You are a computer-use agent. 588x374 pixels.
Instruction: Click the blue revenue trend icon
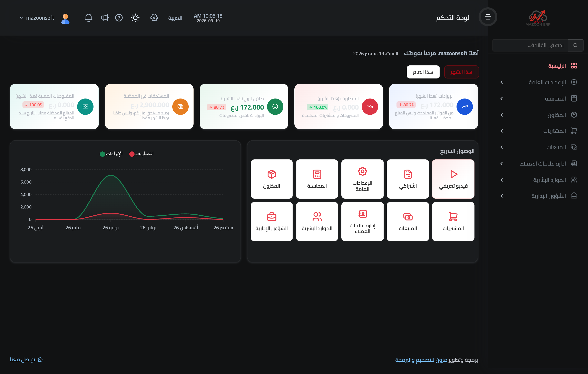coord(465,106)
